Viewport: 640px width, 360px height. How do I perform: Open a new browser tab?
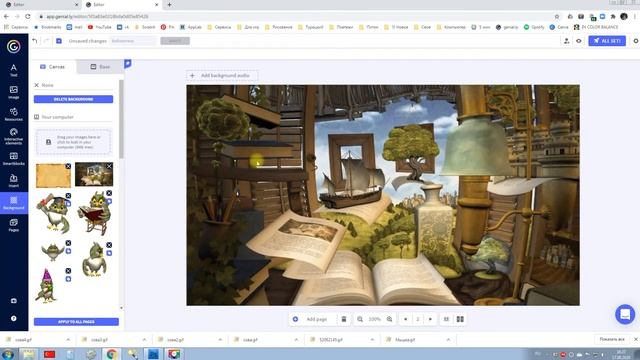[169, 4]
